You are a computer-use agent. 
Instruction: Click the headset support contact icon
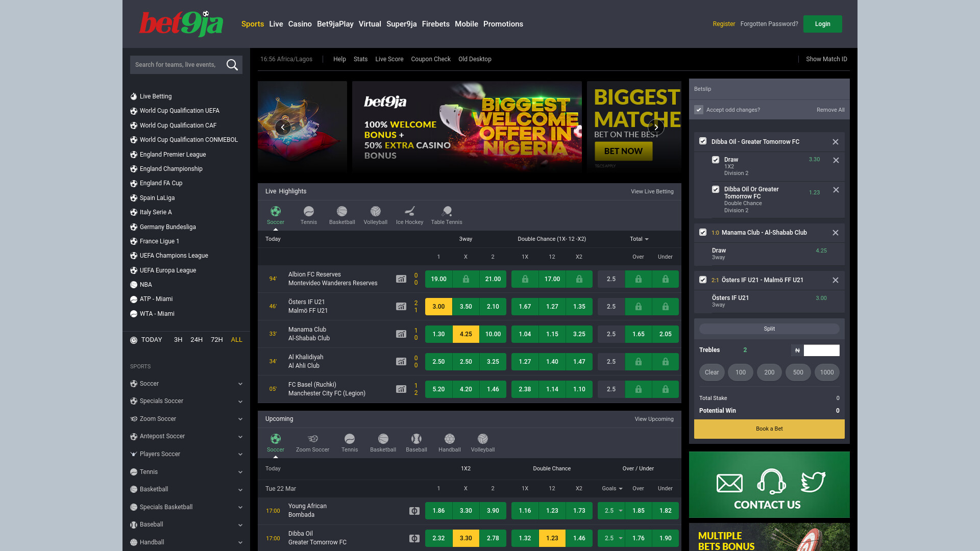pos(771,481)
